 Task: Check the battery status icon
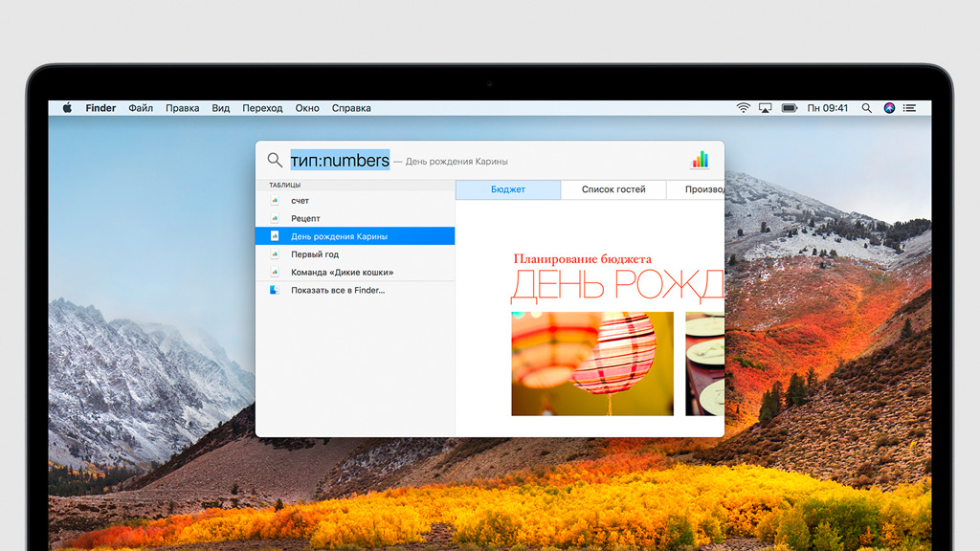coord(790,108)
